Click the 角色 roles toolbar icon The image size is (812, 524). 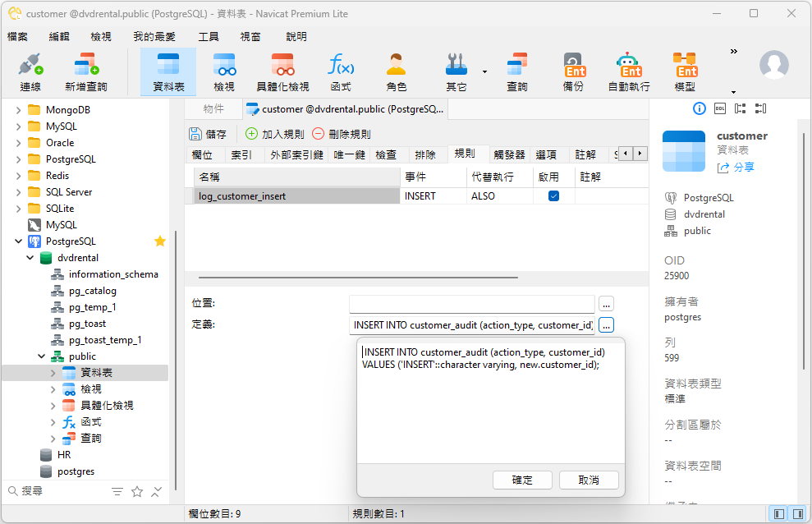[x=397, y=72]
